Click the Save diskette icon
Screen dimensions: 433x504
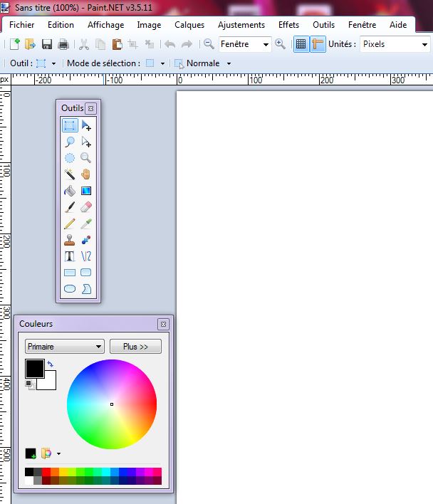coord(47,44)
